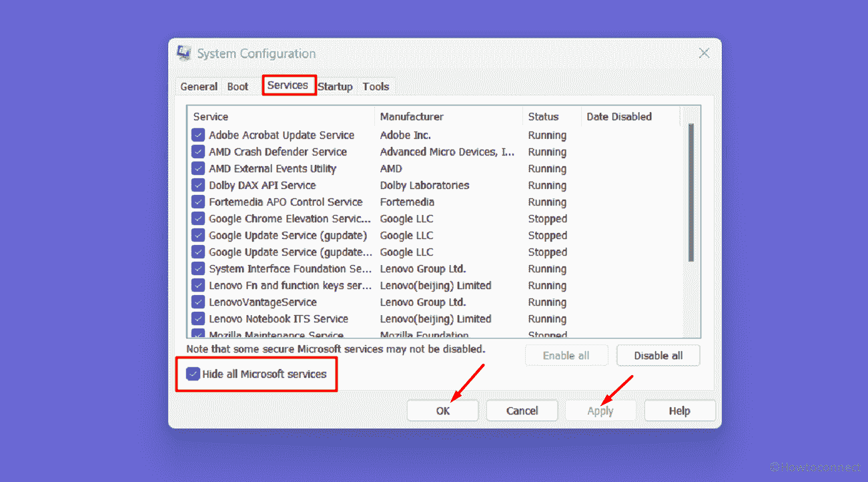The image size is (868, 482).
Task: Click the Cancel button
Action: tap(522, 411)
